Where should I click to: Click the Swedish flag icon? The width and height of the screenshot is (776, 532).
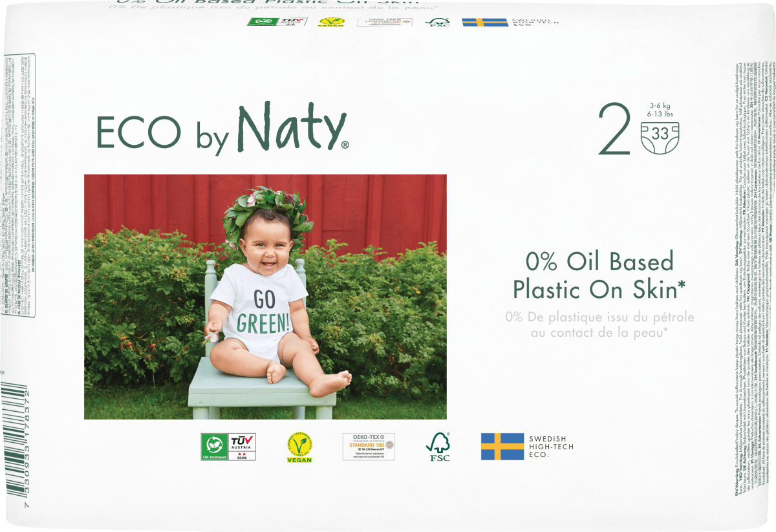coord(502,447)
